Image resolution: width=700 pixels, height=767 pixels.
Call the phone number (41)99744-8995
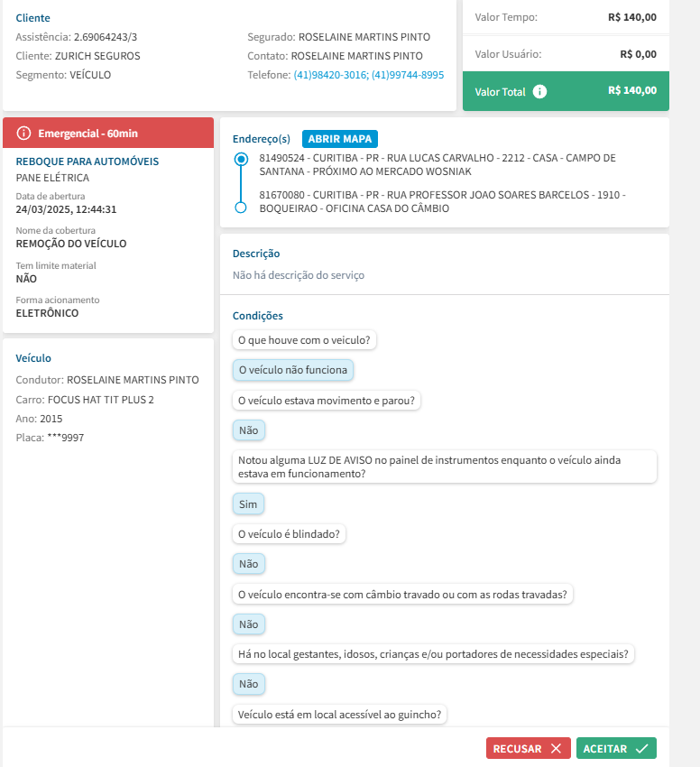(408, 75)
